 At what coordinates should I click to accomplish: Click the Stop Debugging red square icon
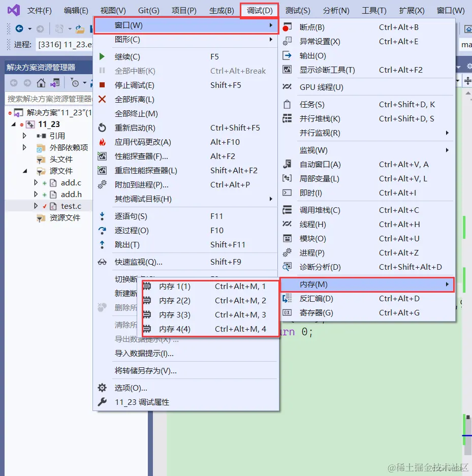pos(102,85)
